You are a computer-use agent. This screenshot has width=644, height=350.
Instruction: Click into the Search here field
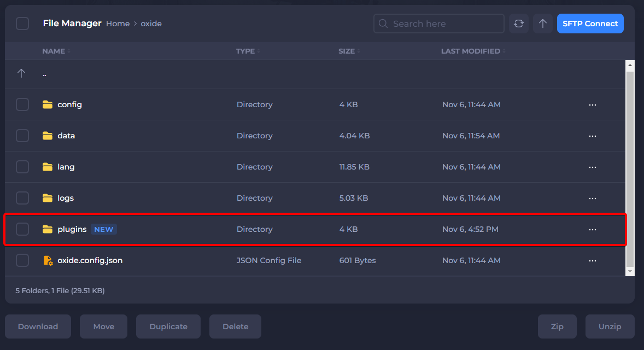[443, 24]
